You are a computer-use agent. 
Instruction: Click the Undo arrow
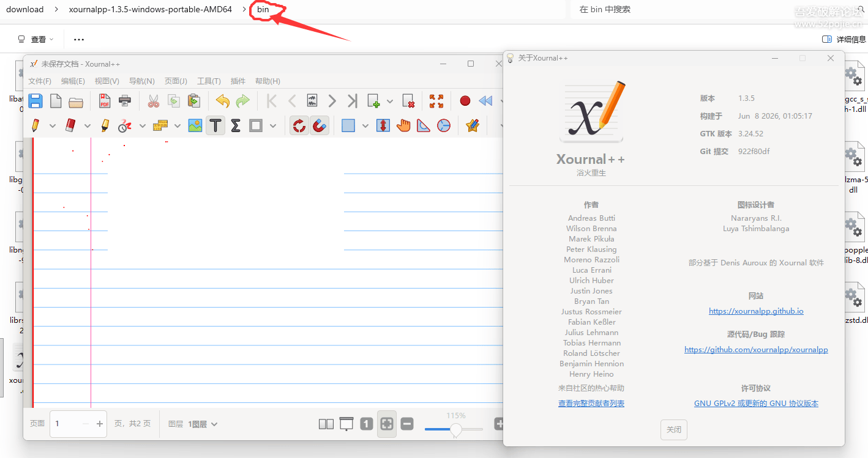[x=223, y=101]
